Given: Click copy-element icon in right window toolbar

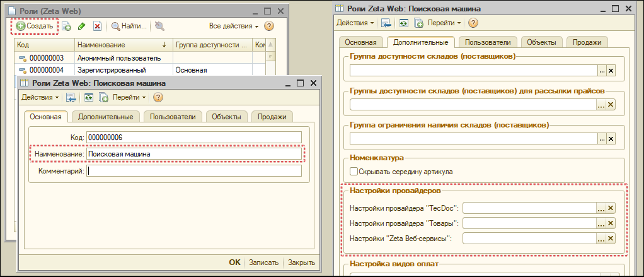Looking at the screenshot, I should coord(418,23).
